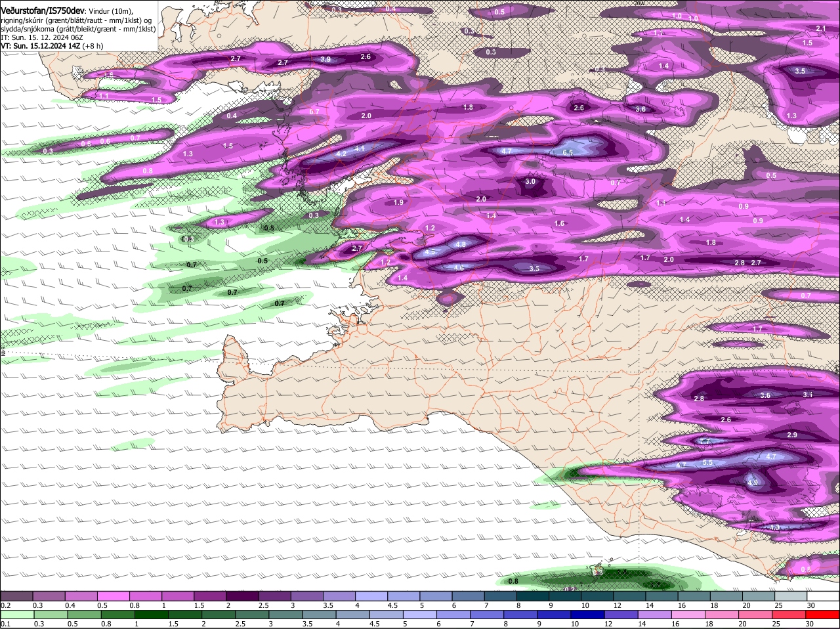Screen dimensions: 840x629
Task: Select the 3.0 precipitation label
Action: point(530,182)
